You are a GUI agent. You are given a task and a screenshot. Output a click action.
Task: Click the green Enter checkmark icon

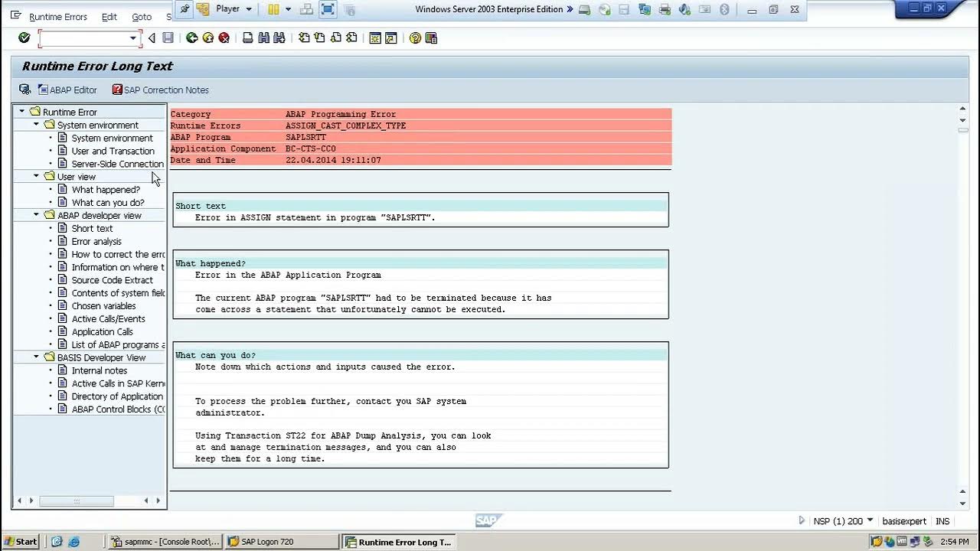[x=24, y=37]
